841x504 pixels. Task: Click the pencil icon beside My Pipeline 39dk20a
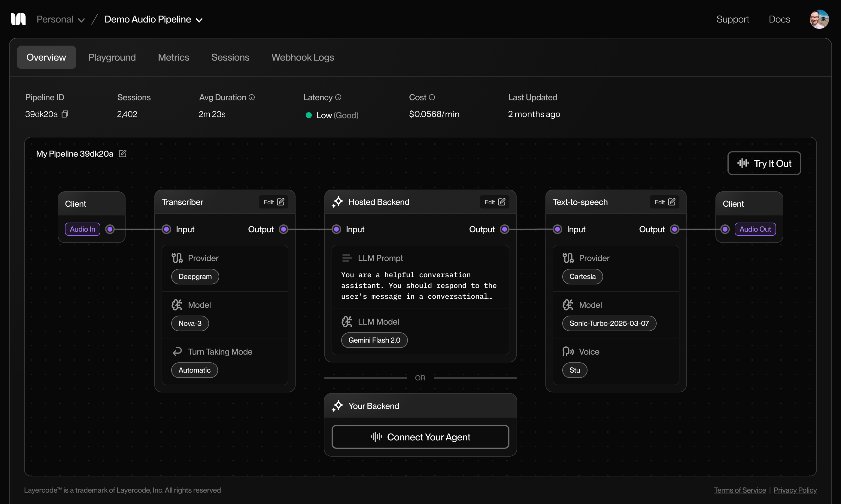pyautogui.click(x=123, y=154)
